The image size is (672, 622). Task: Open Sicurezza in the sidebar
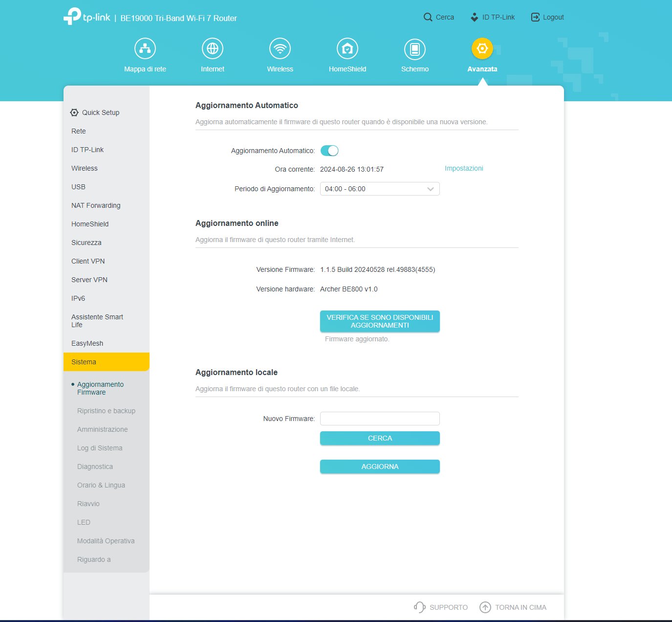click(87, 243)
